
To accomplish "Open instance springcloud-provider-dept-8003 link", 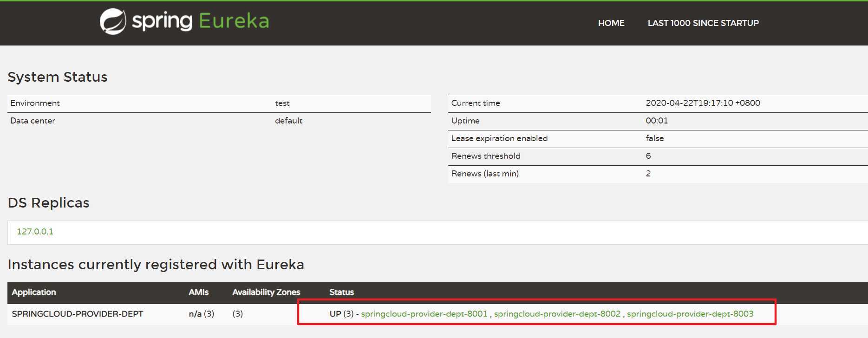I will pos(690,314).
